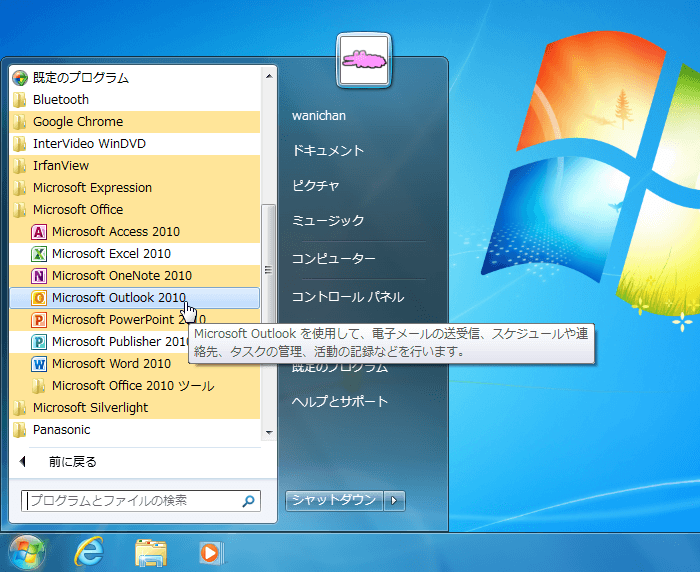Viewport: 700px width, 572px height.
Task: Click the Bluetooth folder icon
Action: 20,100
